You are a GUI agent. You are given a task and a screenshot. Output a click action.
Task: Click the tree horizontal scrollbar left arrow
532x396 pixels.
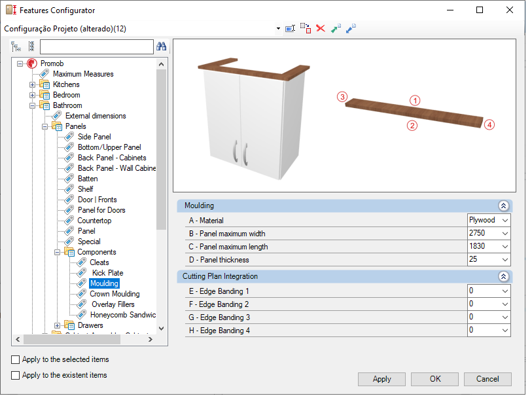point(18,340)
